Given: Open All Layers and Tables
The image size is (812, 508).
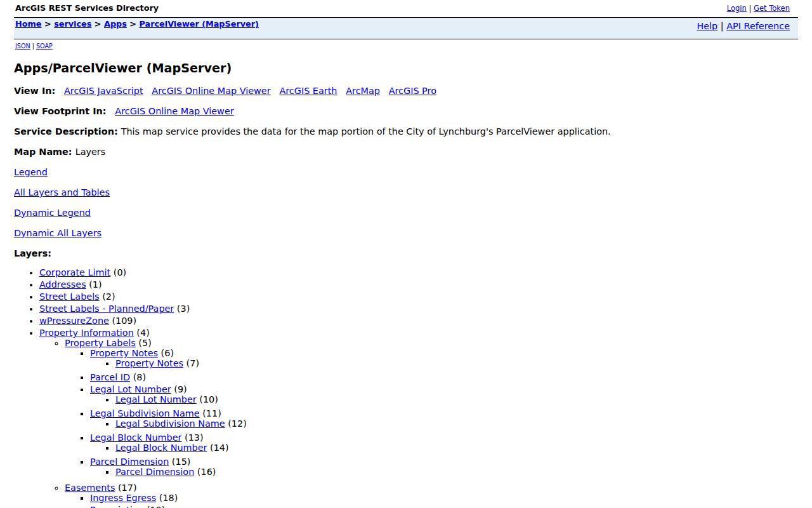Looking at the screenshot, I should [x=62, y=192].
